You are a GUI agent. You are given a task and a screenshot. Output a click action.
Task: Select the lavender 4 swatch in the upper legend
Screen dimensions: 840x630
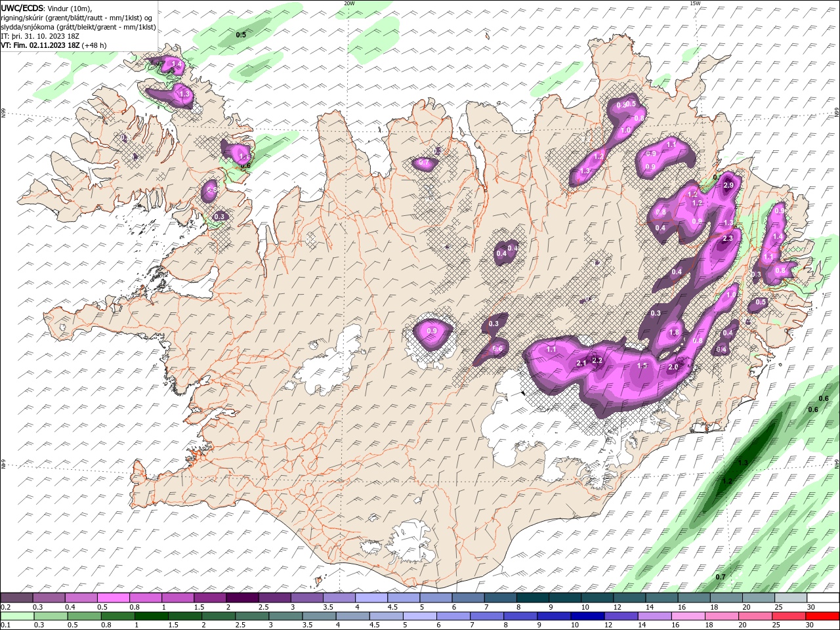click(371, 598)
